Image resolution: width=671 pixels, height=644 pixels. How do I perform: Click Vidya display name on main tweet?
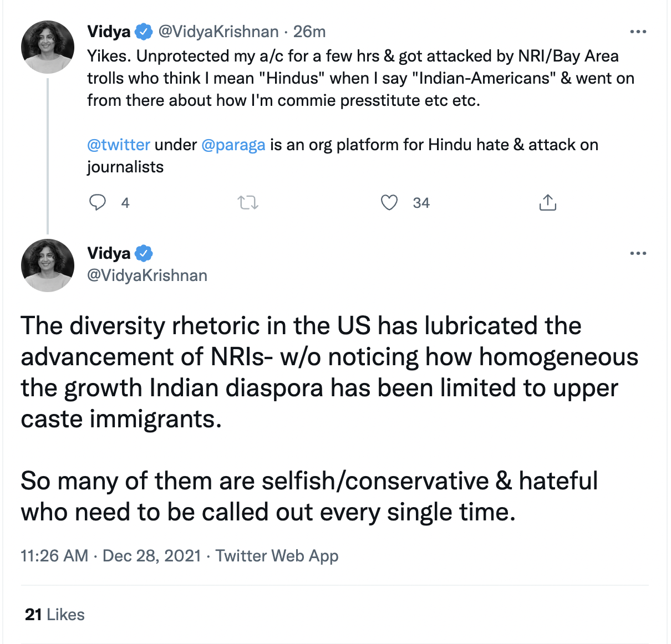[109, 253]
